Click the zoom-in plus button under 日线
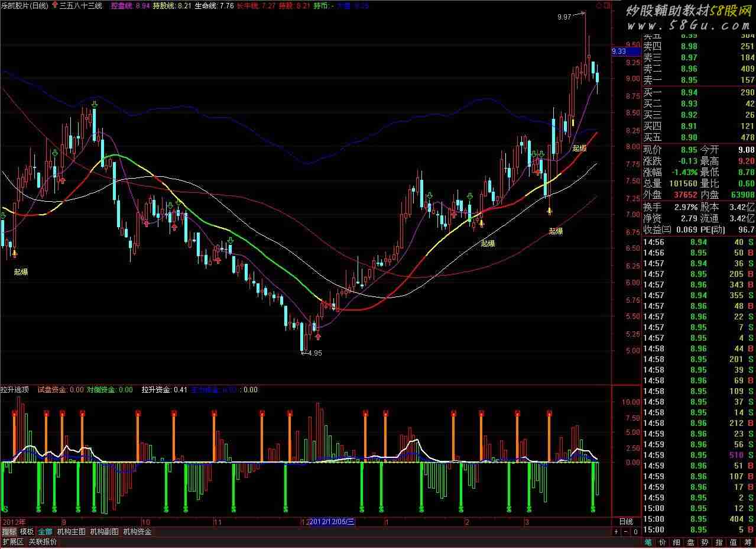Image resolution: width=756 pixels, height=549 pixels. [616, 532]
